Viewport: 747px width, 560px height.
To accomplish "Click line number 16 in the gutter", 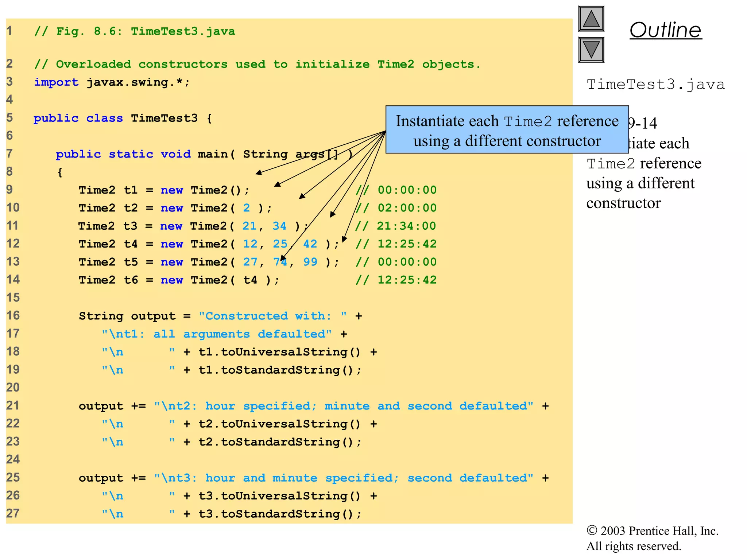I will [x=13, y=315].
